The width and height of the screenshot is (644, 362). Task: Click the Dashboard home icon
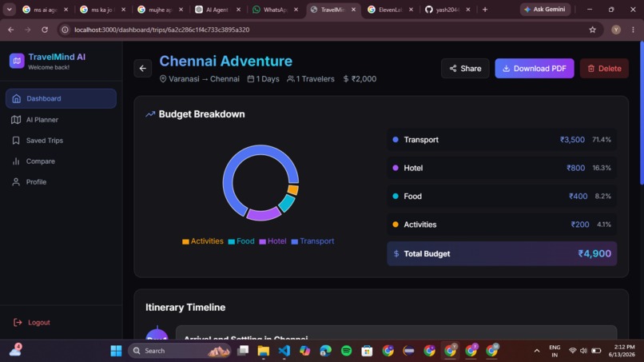pyautogui.click(x=17, y=98)
